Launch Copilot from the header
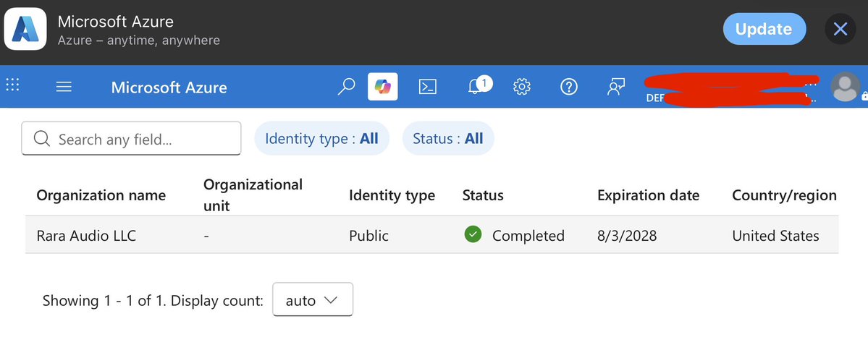868x337 pixels. [382, 87]
